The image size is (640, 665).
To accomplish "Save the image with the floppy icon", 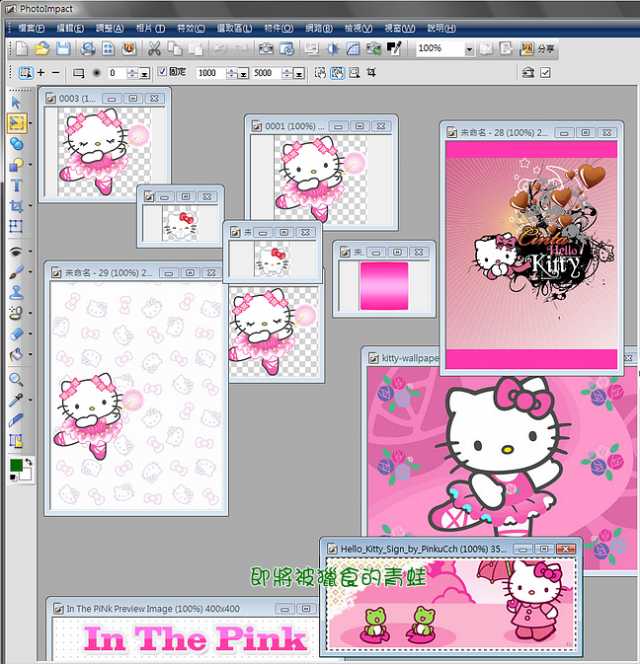I will (x=63, y=49).
